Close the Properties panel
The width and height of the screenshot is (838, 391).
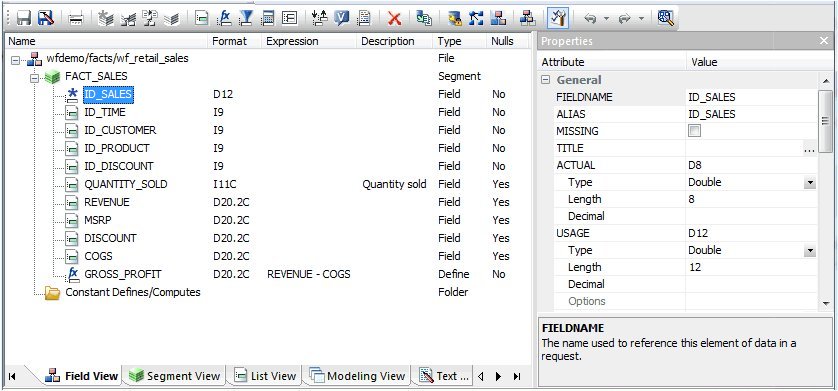(x=824, y=41)
